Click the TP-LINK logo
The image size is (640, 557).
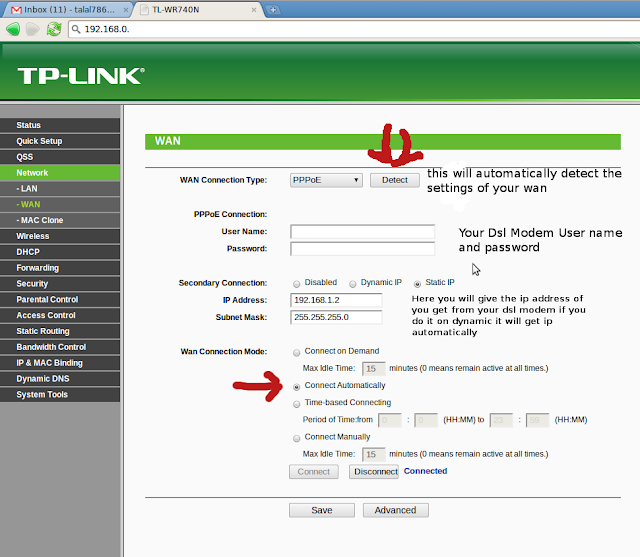pos(81,76)
